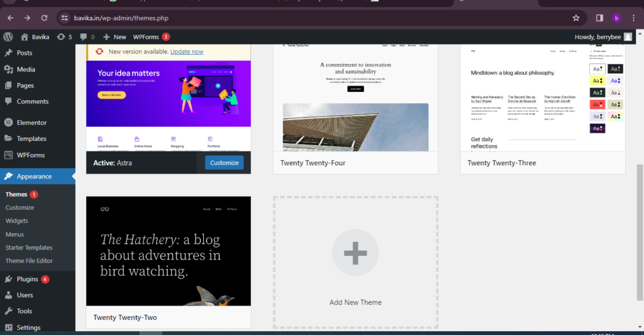Click the Add New Theme label
644x335 pixels.
coord(355,302)
